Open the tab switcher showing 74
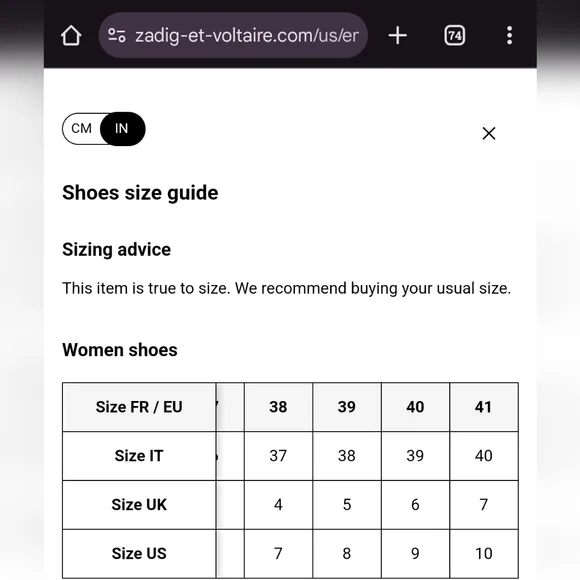 tap(455, 36)
